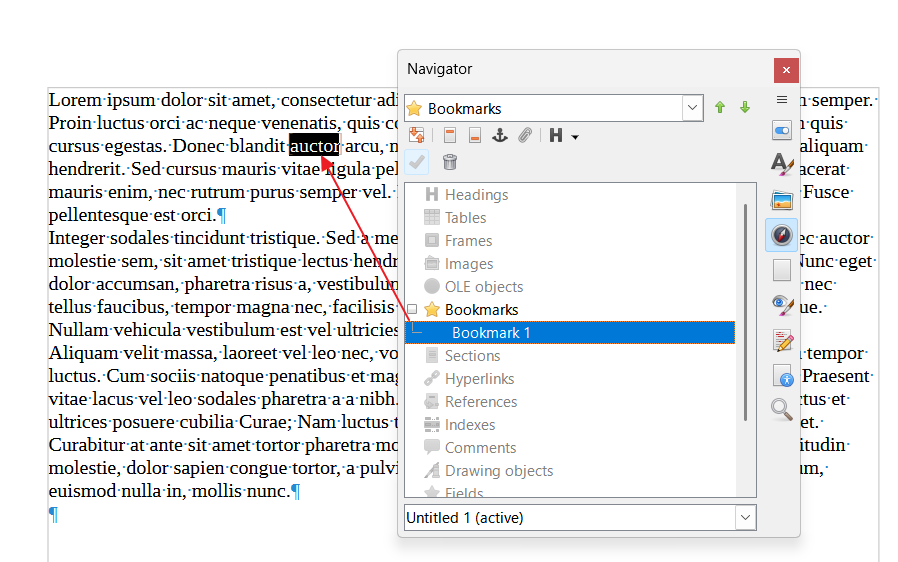Click the Anchor to text anchor icon

pyautogui.click(x=500, y=136)
